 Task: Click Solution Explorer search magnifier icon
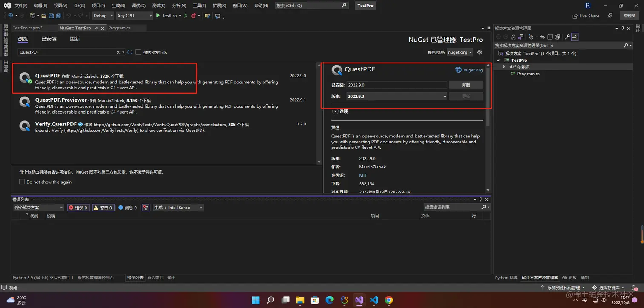pos(626,46)
